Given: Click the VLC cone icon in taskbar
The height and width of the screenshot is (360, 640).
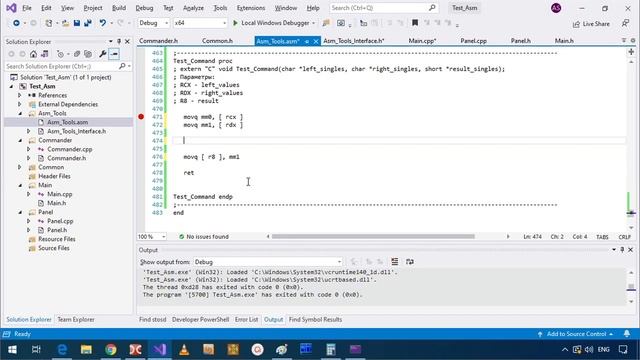Looking at the screenshot, I should tap(184, 349).
